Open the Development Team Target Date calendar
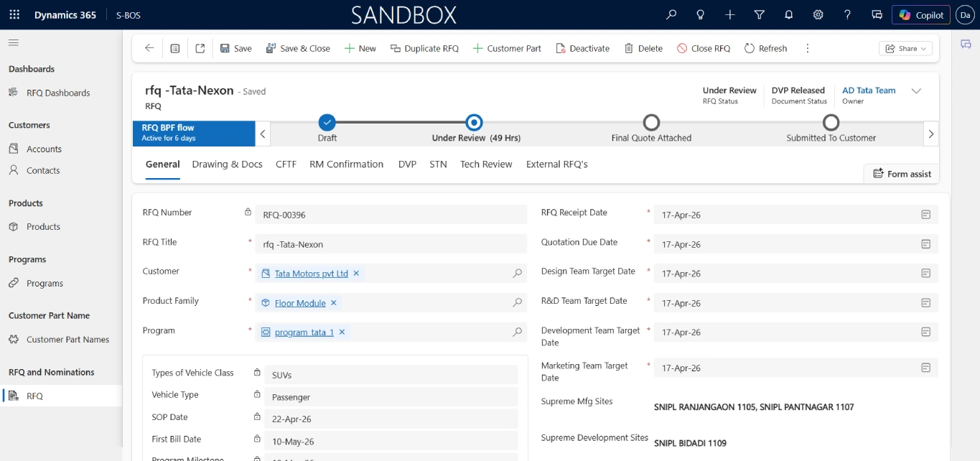Screen dimensions: 980x461 (926, 332)
